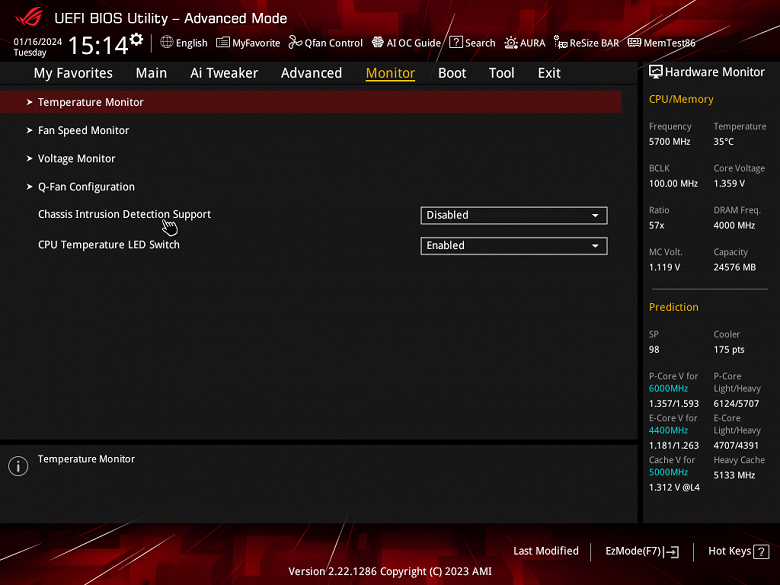Click the Enabled dropdown arrow
This screenshot has height=585, width=780.
[595, 246]
